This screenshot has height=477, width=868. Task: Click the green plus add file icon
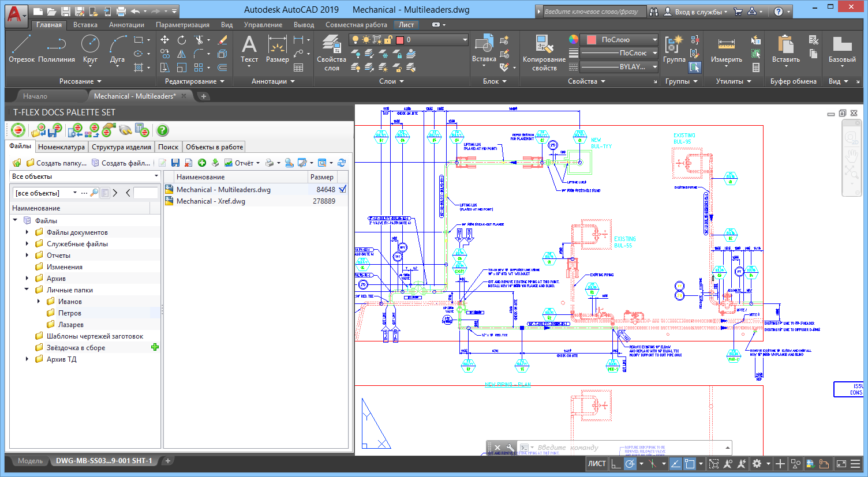(x=202, y=163)
